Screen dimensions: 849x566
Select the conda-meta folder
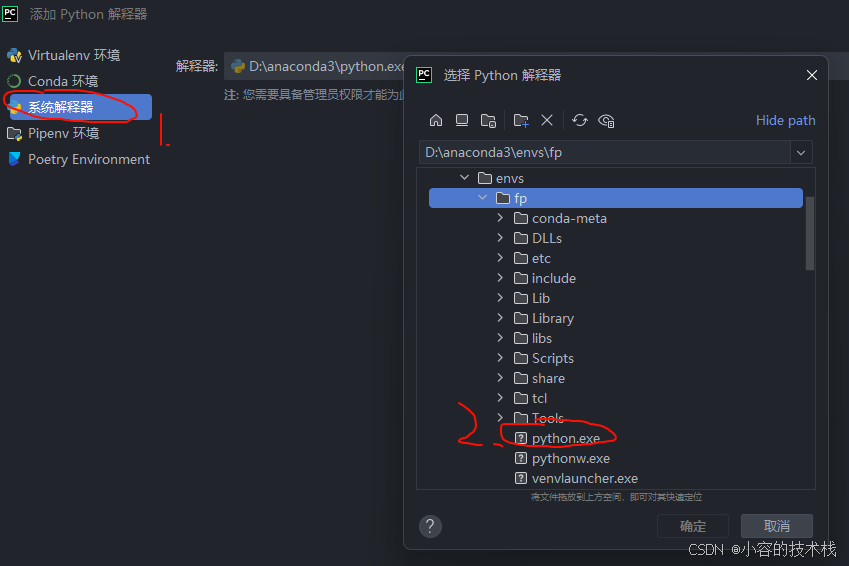(x=569, y=218)
